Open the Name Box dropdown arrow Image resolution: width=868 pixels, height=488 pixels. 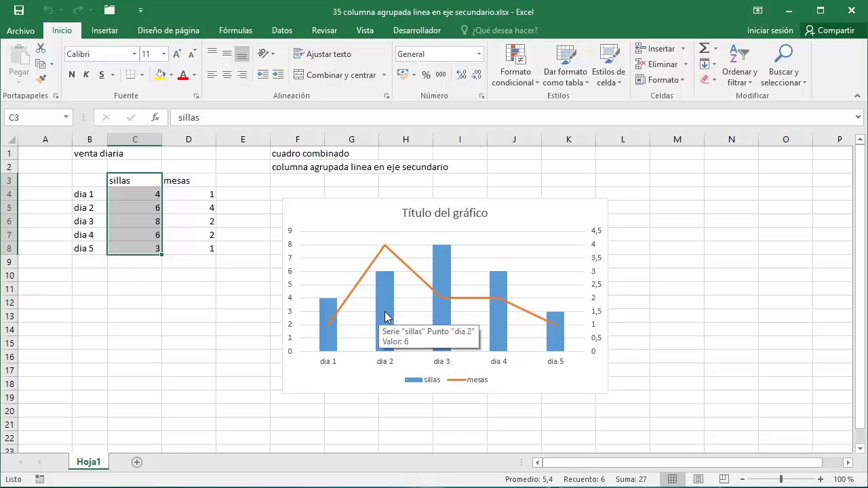[x=66, y=117]
